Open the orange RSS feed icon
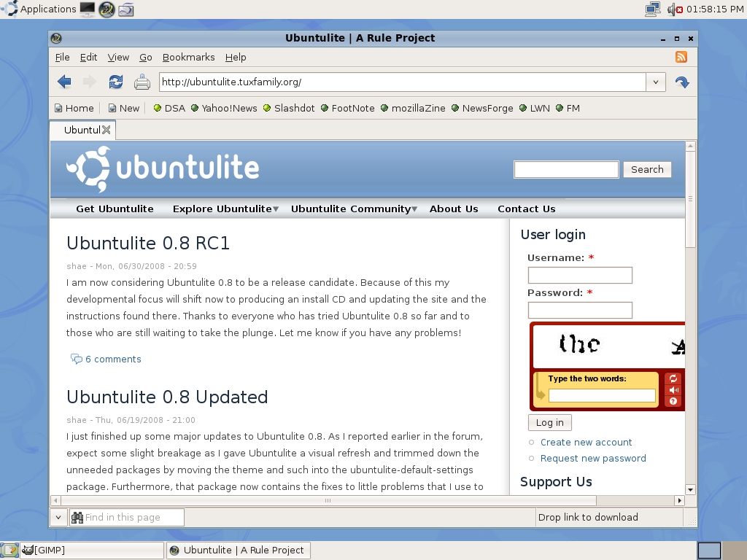 click(681, 57)
